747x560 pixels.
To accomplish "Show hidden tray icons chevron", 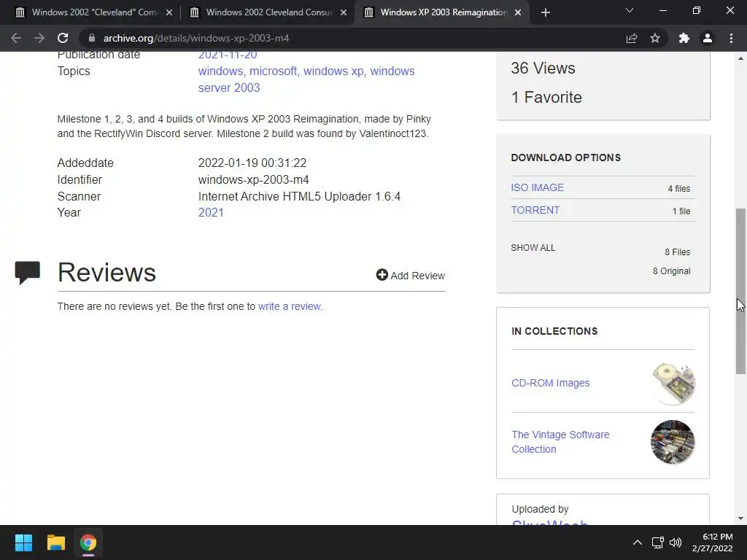I will point(638,542).
